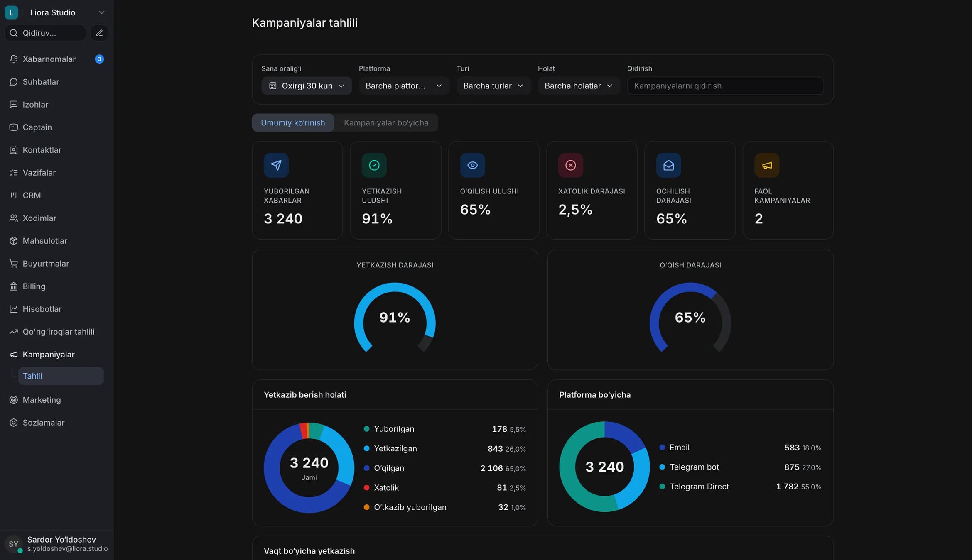Viewport: 972px width, 560px height.
Task: Click the Captain icon in sidebar
Action: click(14, 127)
